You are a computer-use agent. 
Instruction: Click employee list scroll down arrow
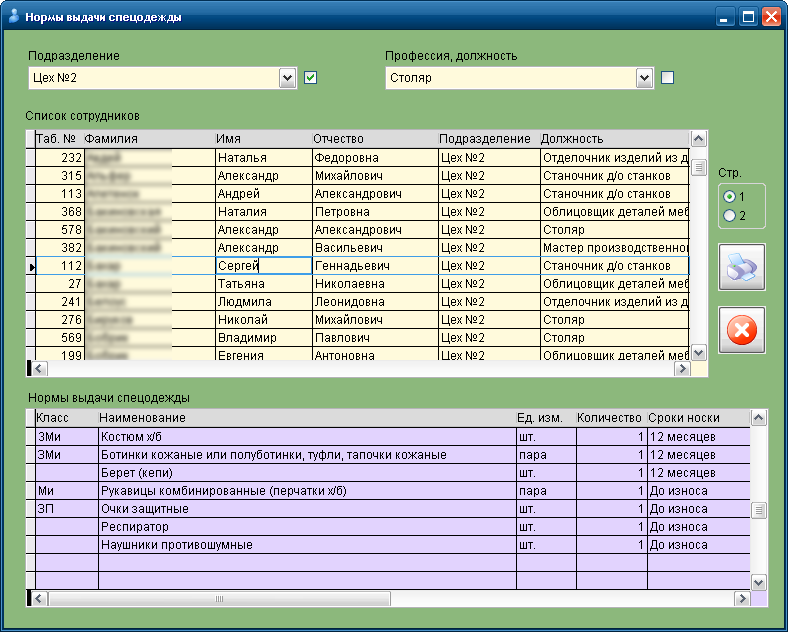(x=699, y=353)
